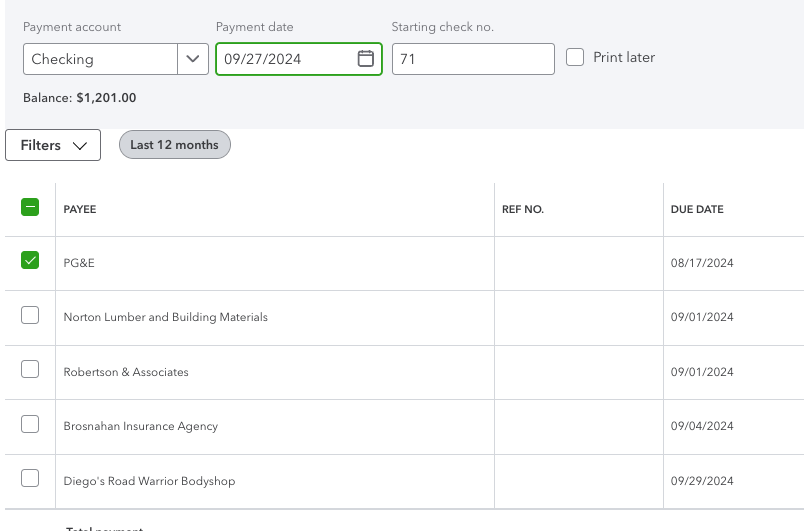
Task: Select the Checking payment account field
Action: coord(100,59)
